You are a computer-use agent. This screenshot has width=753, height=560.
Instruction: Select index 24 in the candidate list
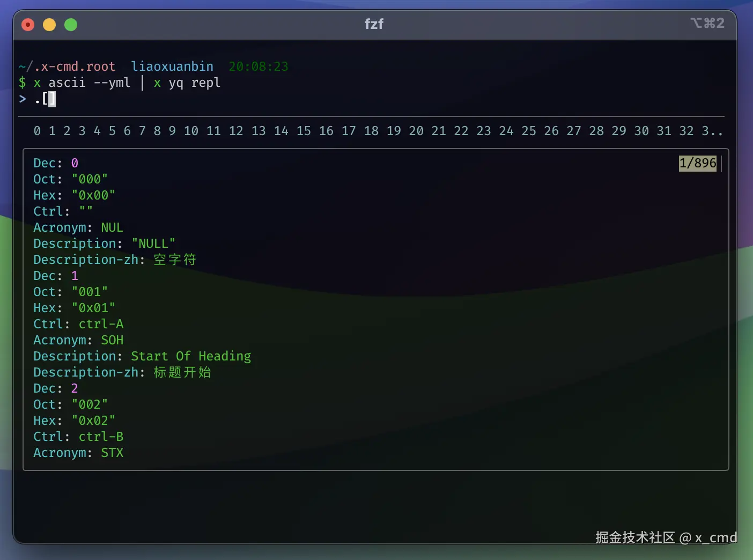506,131
